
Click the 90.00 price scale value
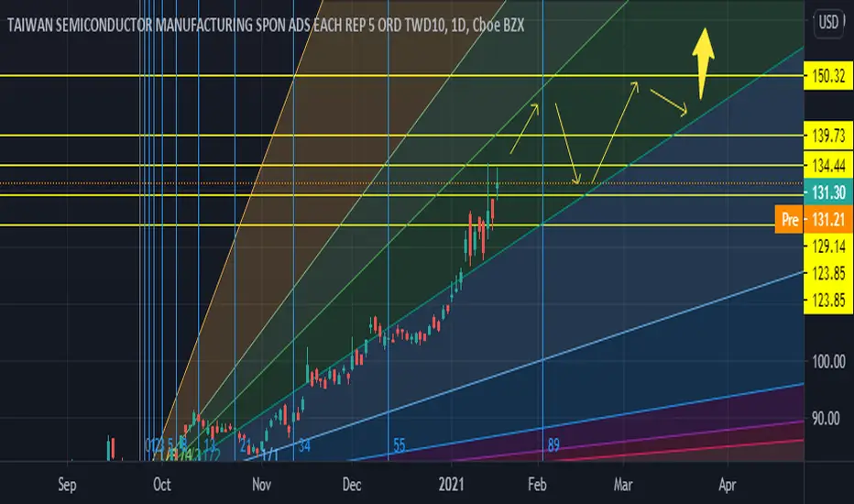[826, 419]
